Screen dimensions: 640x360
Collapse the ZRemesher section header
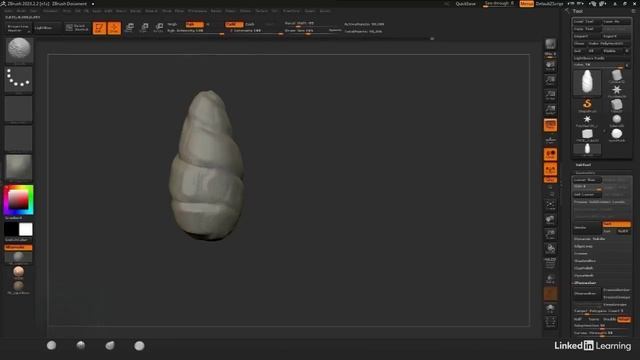click(x=585, y=283)
